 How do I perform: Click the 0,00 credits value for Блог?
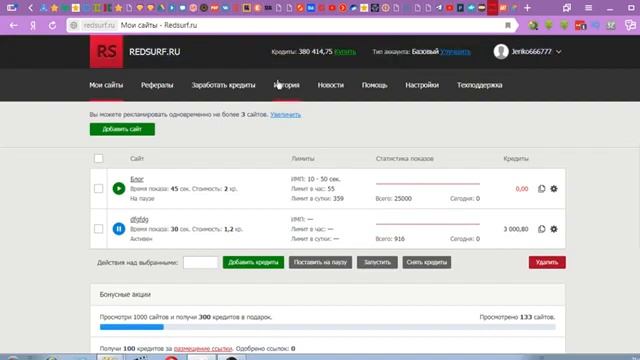522,189
